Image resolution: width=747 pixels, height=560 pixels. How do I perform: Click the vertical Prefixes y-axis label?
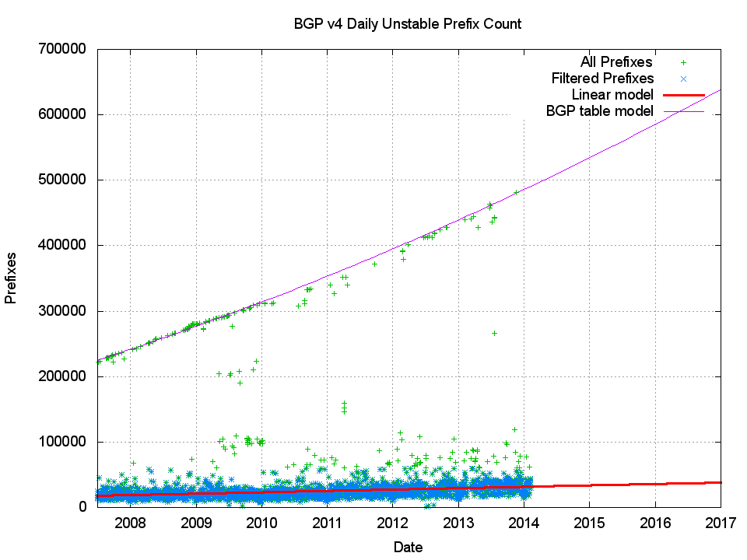click(11, 278)
